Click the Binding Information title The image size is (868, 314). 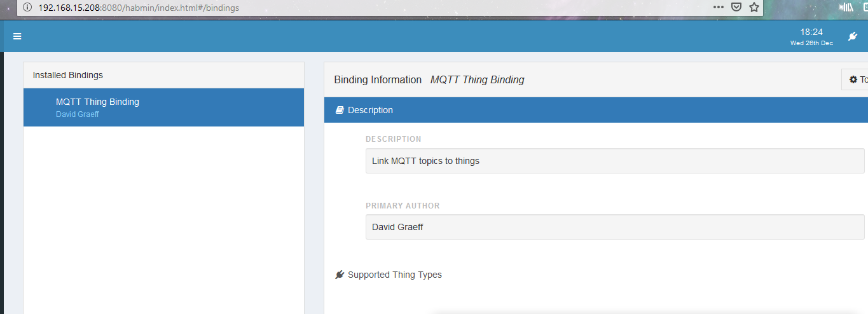coord(378,79)
